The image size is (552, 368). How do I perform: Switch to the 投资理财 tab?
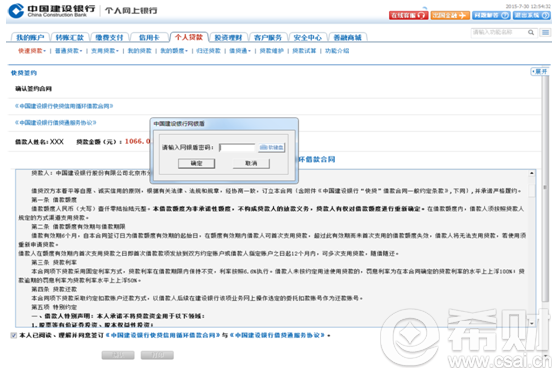pyautogui.click(x=228, y=37)
